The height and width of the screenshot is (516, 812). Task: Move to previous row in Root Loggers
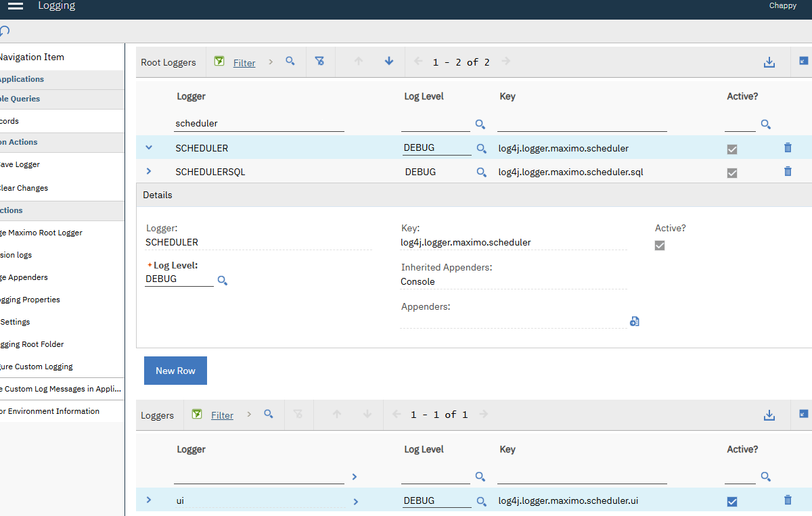click(x=359, y=61)
